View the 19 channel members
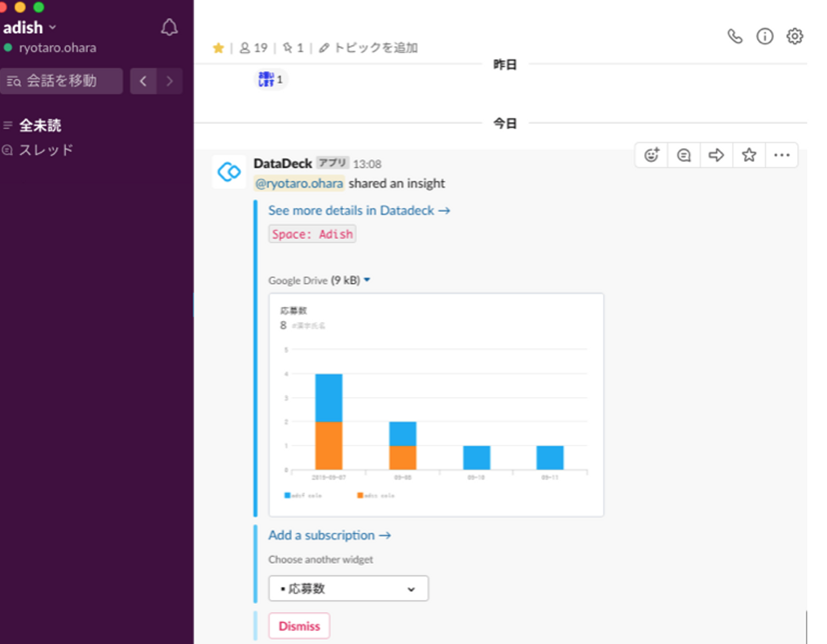 (x=253, y=48)
